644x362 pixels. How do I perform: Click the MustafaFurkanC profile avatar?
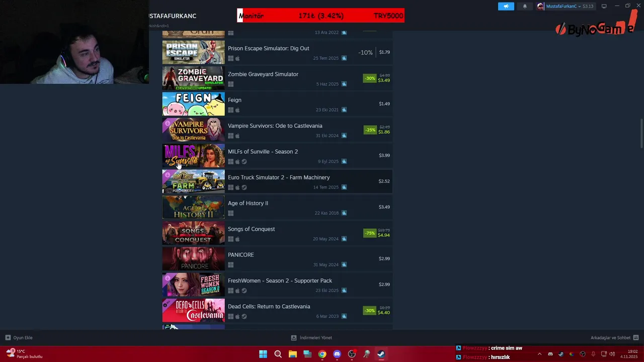[x=540, y=6]
